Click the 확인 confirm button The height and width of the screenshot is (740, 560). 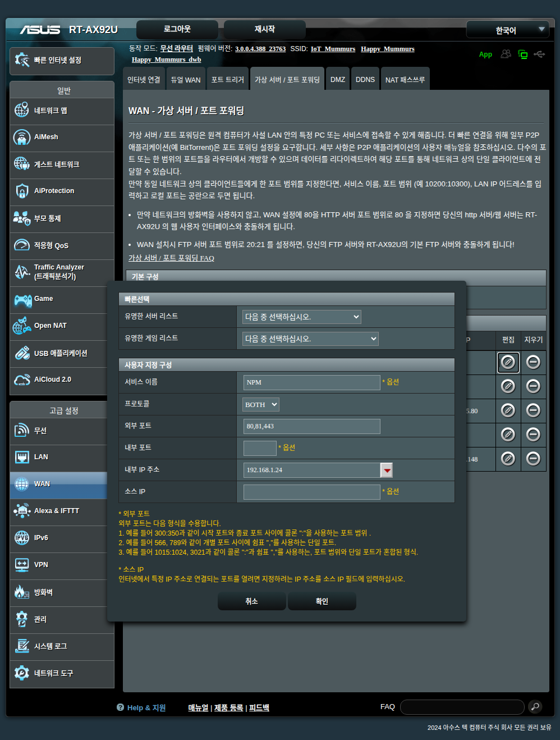[x=322, y=601]
